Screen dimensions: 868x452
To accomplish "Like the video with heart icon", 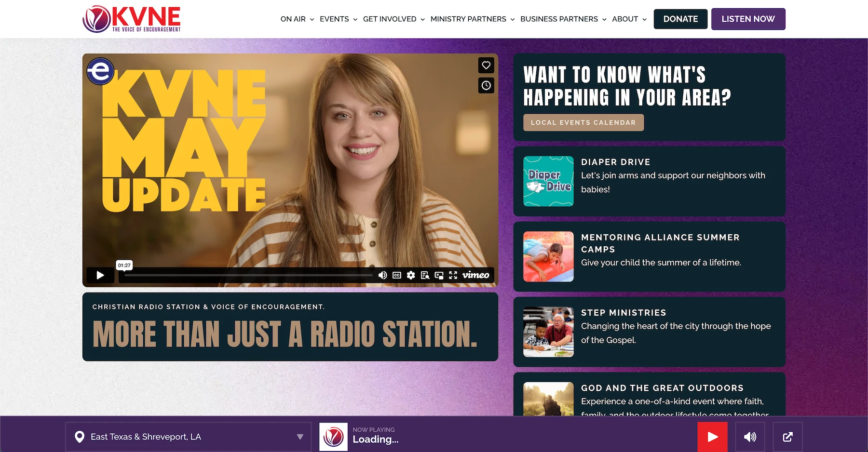I will (x=486, y=65).
